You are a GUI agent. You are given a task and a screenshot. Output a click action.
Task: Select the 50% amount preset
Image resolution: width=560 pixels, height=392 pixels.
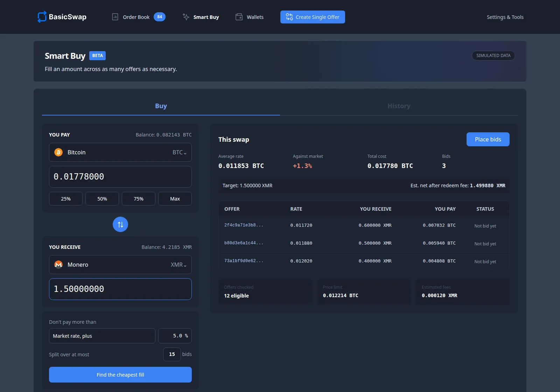pos(102,198)
